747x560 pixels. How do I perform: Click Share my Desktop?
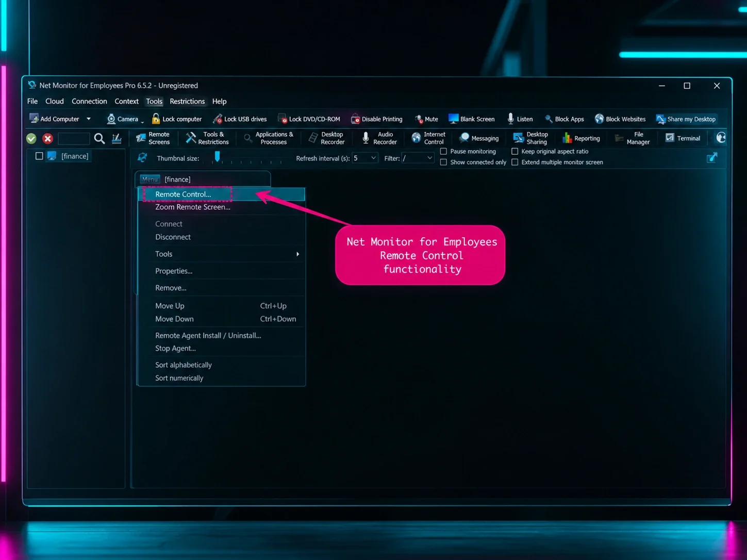[x=686, y=119]
